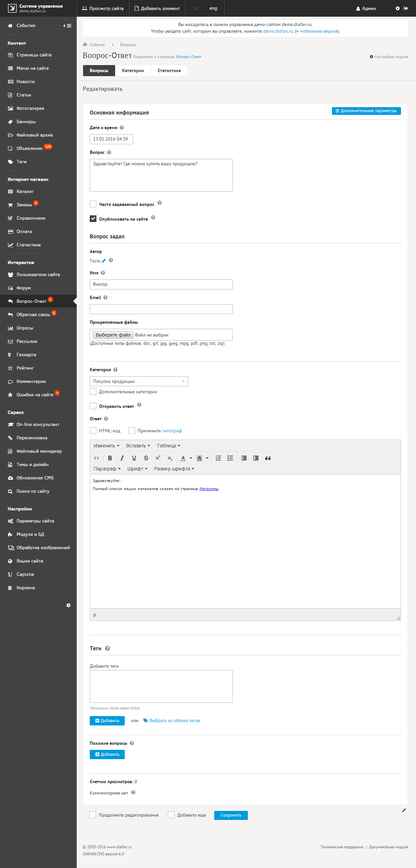Open Настройки модуля link
Image resolution: width=416 pixels, height=868 pixels.
[389, 57]
